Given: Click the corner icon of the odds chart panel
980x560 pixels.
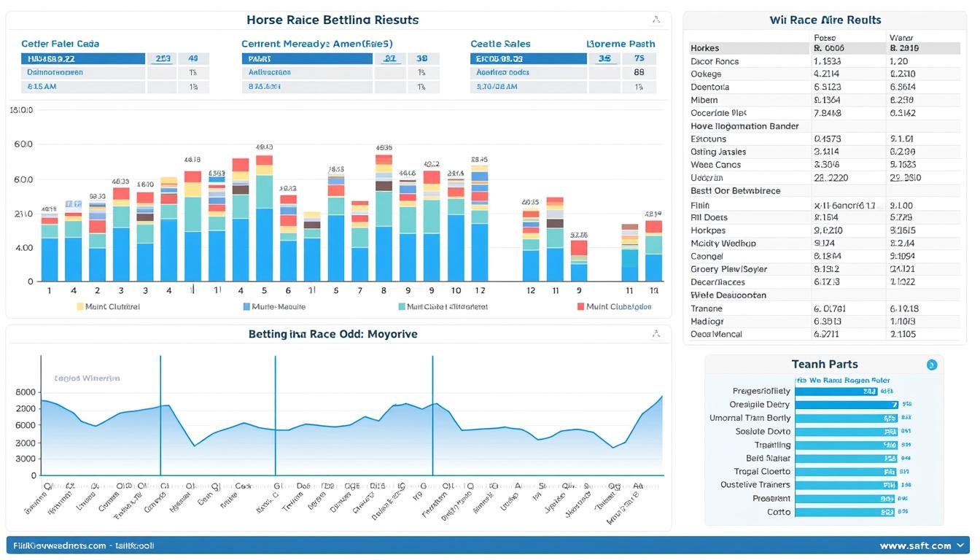Looking at the screenshot, I should (656, 334).
